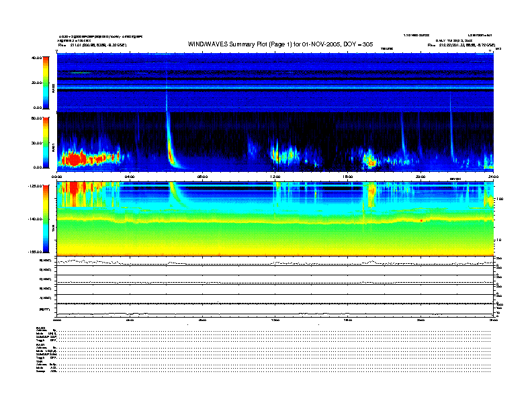Click the 08:00 tick label under RAD1 spectrogram

202,177
